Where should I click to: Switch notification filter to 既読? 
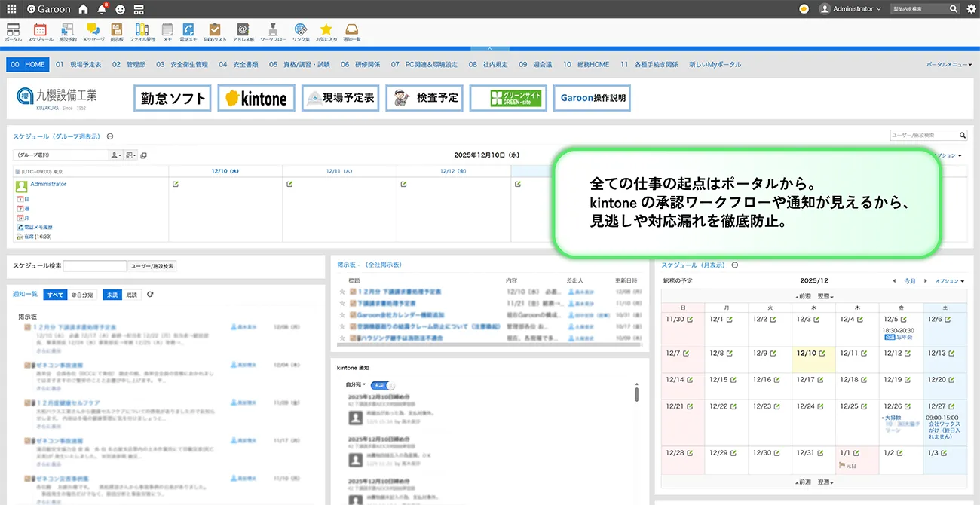[x=132, y=295]
